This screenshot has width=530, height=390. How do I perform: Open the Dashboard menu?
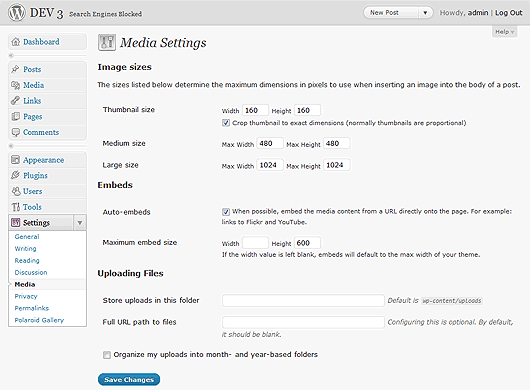[41, 42]
